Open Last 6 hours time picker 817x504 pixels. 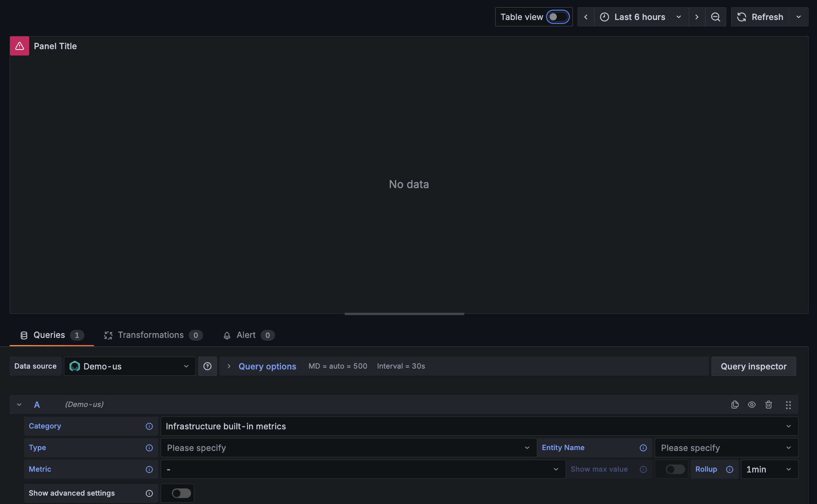pos(641,17)
